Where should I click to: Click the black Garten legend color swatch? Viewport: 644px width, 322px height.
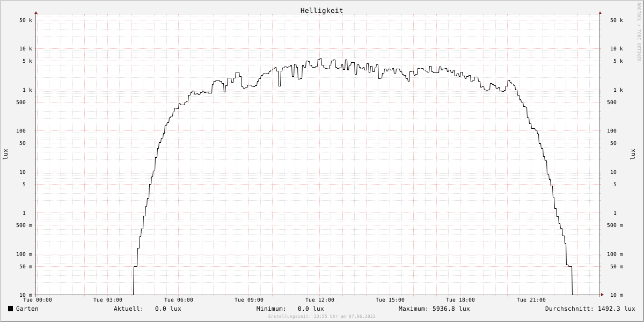(10, 309)
